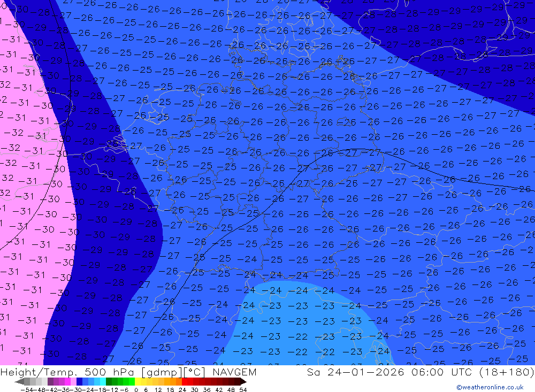Click the '06:00 UTC' time text
Image resolution: width=535 pixels, height=392 pixels.
coord(441,372)
